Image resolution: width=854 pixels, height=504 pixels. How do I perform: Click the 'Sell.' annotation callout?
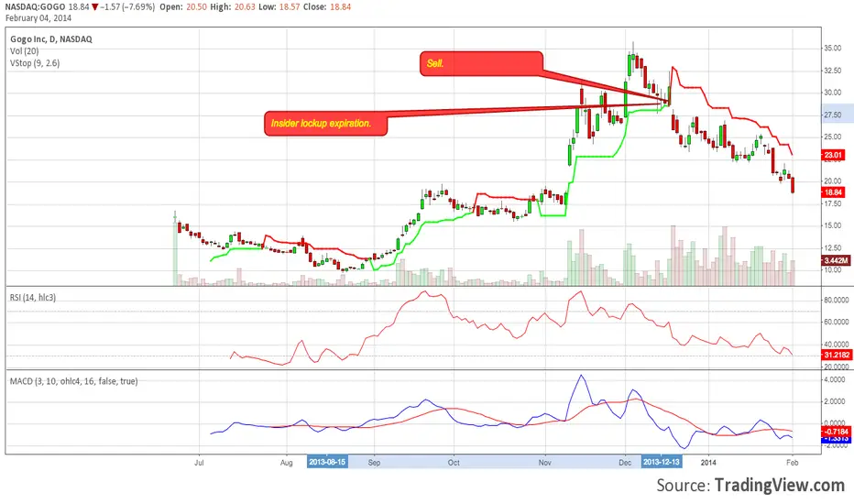(x=481, y=63)
